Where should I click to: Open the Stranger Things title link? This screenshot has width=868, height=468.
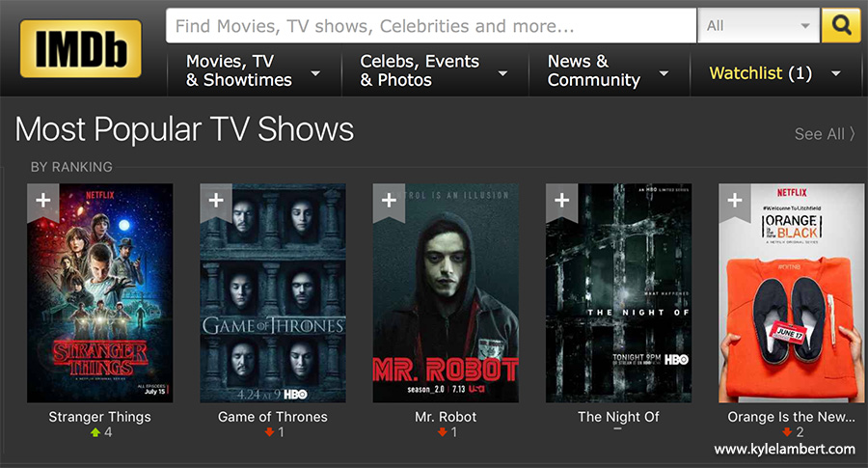click(99, 417)
